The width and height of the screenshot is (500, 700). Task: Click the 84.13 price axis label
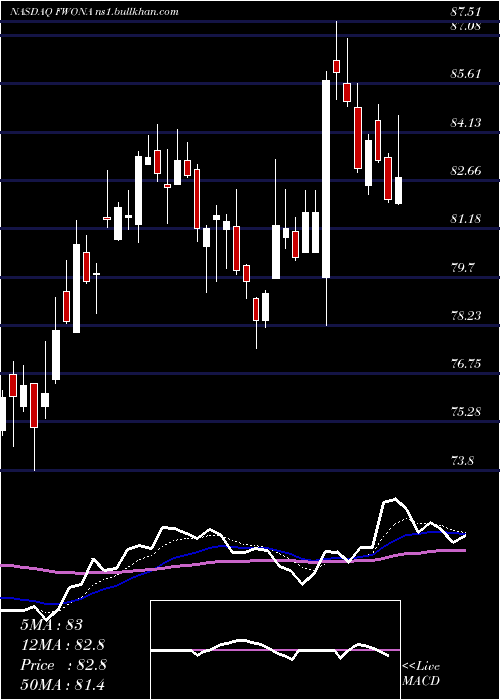465,122
